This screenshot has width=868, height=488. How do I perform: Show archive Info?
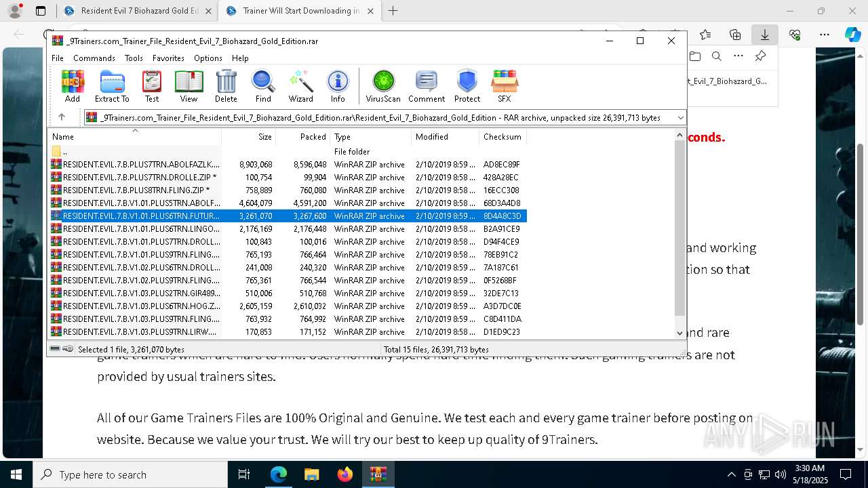coord(338,86)
